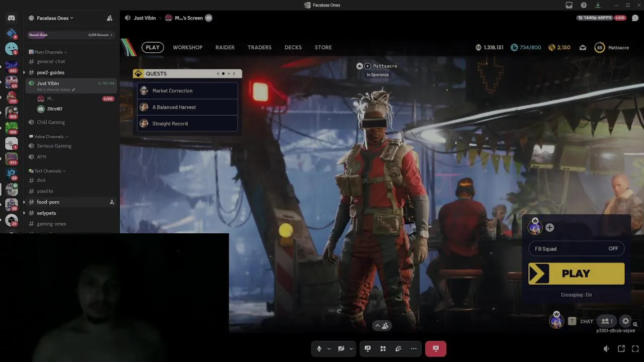Go to previous quests page arrow

[x=218, y=73]
